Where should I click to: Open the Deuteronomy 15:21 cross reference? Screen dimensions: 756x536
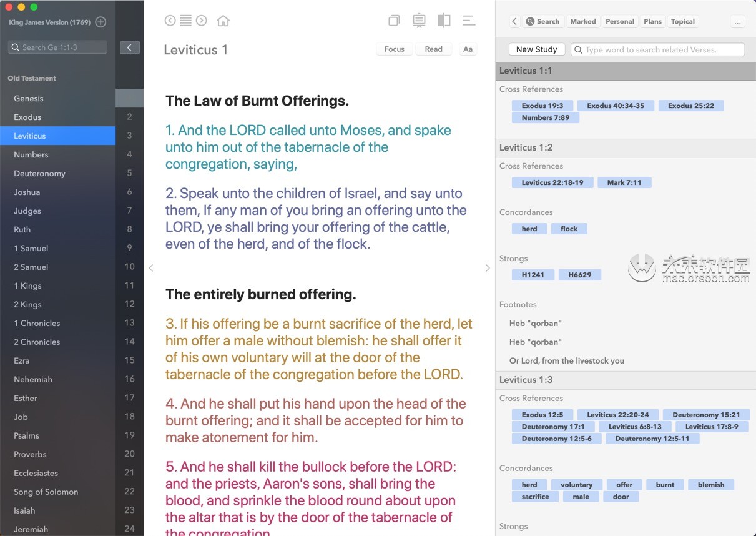(706, 415)
